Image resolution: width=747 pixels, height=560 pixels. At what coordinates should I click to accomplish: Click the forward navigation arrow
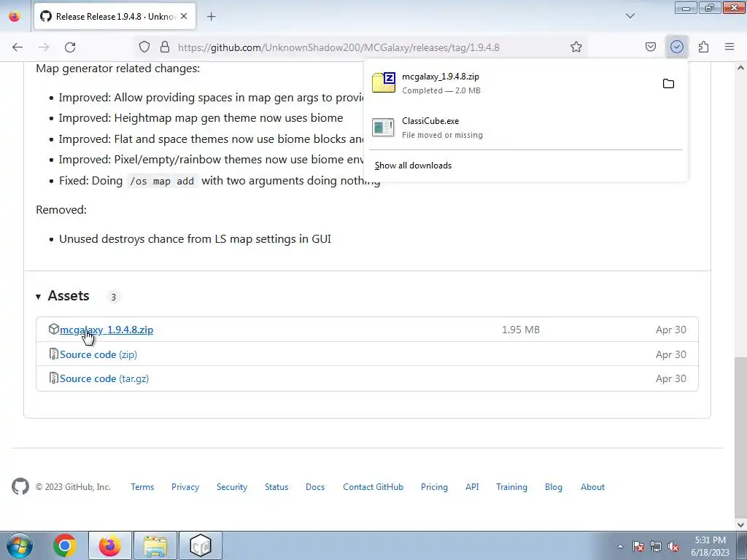[x=44, y=47]
